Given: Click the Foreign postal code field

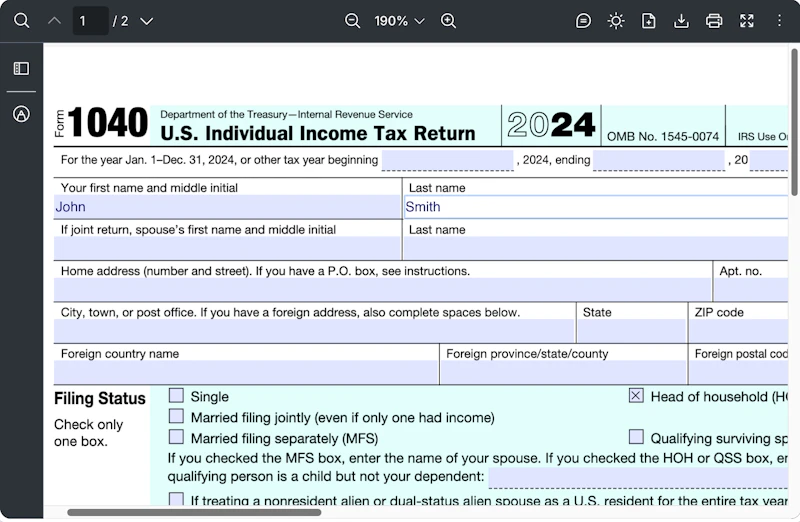Looking at the screenshot, I should [x=739, y=372].
